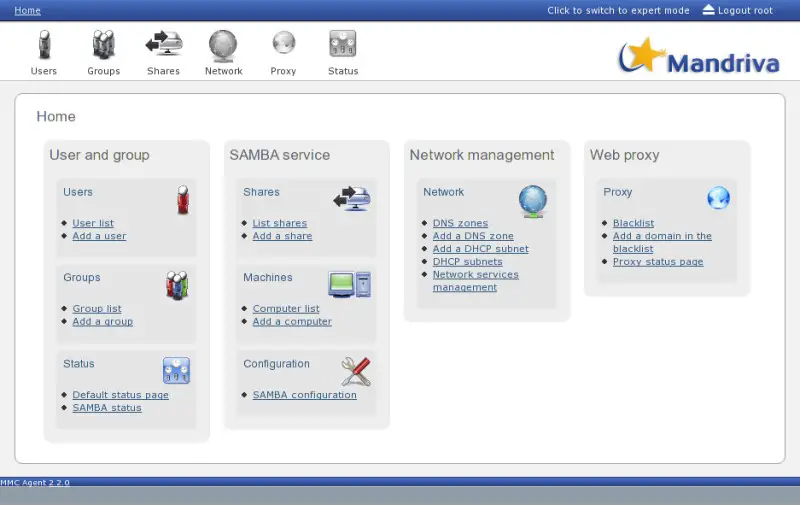Screen dimensions: 800x505
Task: Select Add a share link
Action: click(x=282, y=236)
